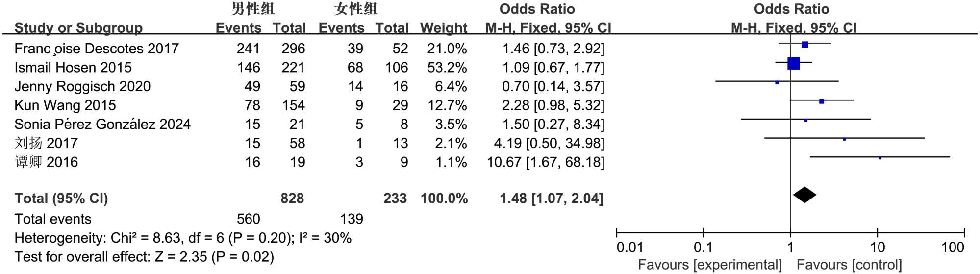Select the Study or Subgroup column header
980x274 pixels.
click(x=78, y=28)
